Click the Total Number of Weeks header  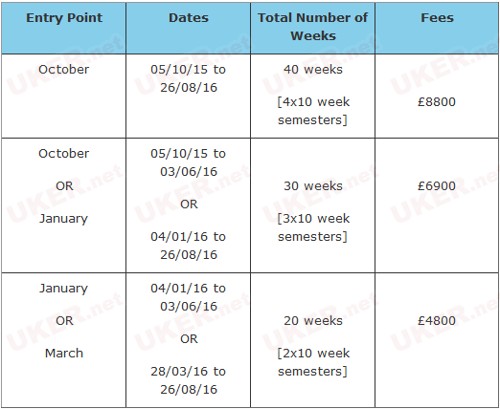pyautogui.click(x=313, y=27)
